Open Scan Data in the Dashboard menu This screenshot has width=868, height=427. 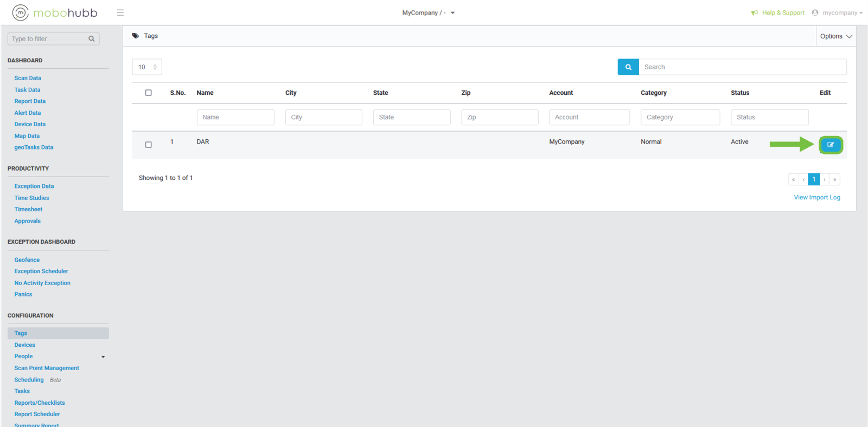(x=28, y=78)
